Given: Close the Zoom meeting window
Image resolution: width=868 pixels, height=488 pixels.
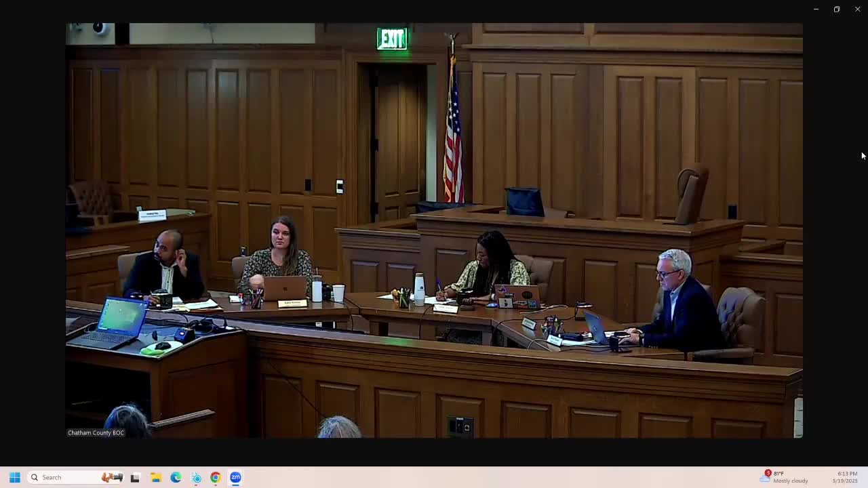Looking at the screenshot, I should pyautogui.click(x=857, y=9).
